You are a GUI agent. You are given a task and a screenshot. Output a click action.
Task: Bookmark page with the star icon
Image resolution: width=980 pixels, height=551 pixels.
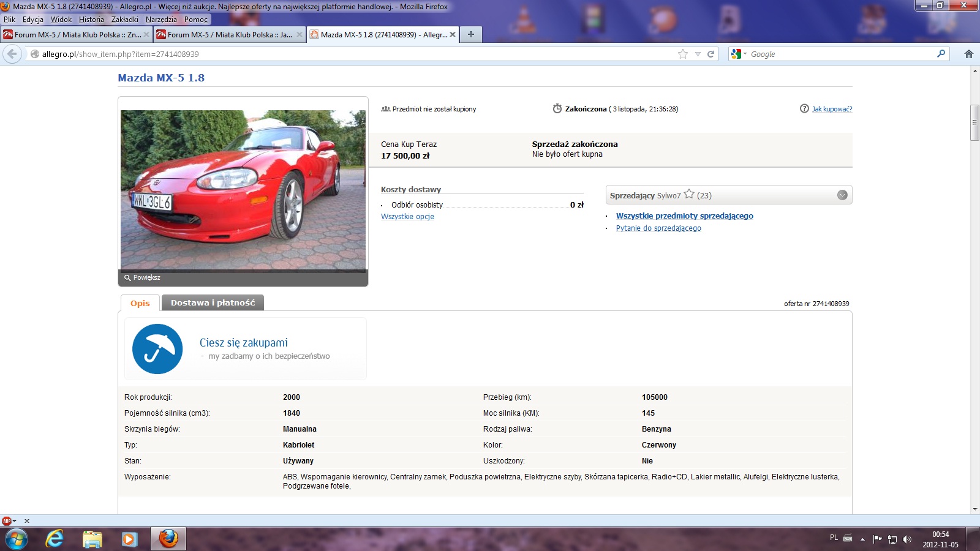683,54
